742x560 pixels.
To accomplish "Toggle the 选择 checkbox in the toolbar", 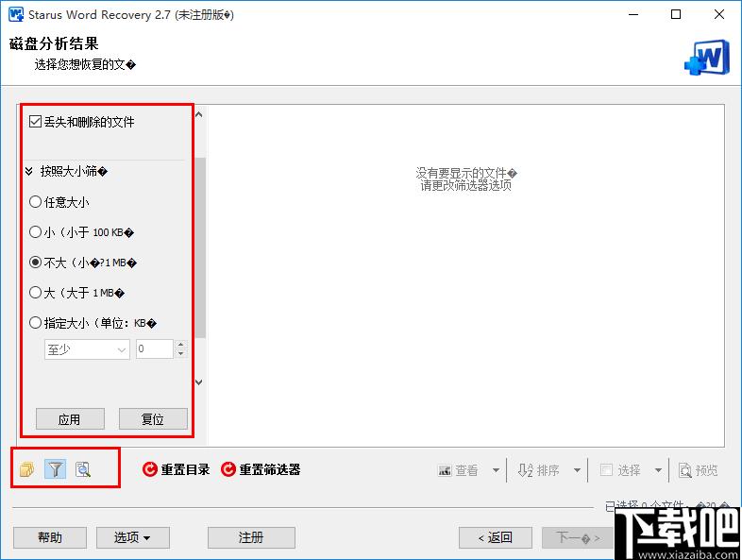I will click(606, 470).
